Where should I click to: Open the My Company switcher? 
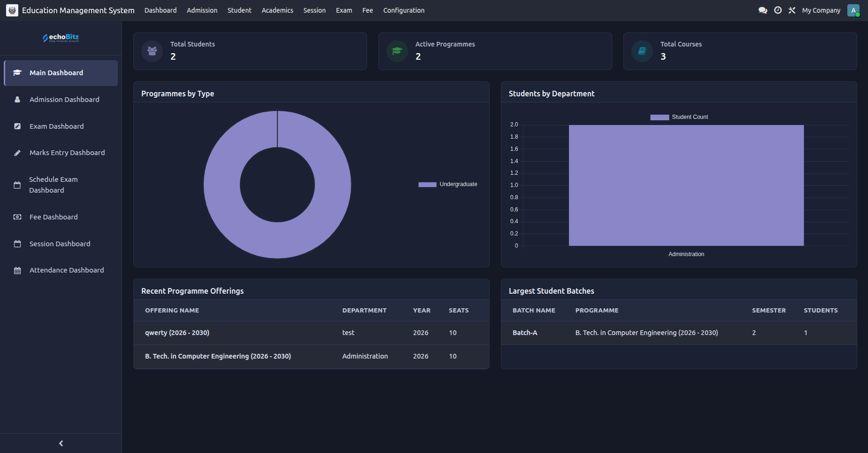point(821,10)
